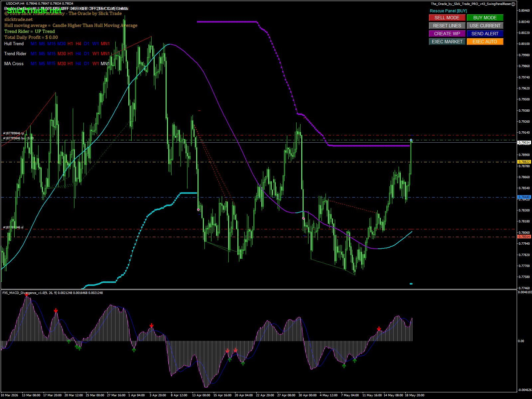
Task: Click SEND ALERT button
Action: (485, 34)
